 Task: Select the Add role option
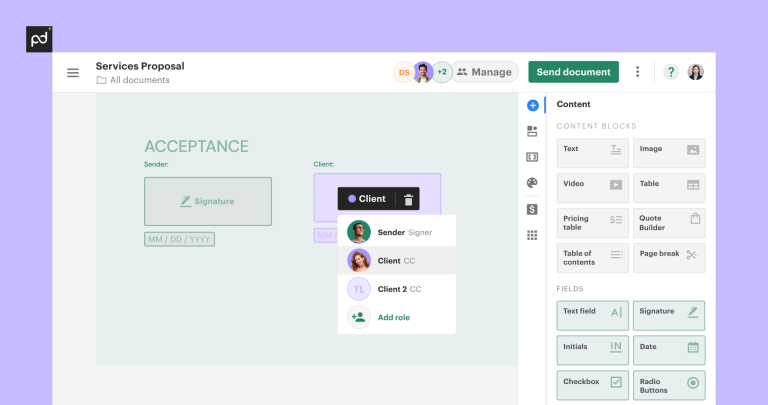[393, 317]
